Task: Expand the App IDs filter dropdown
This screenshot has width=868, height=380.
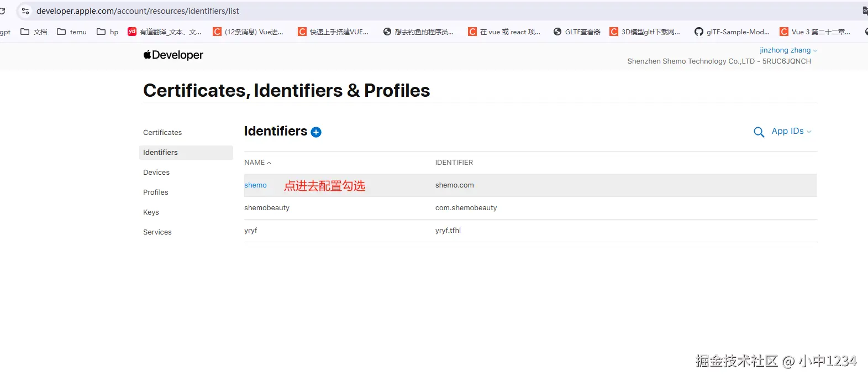Action: tap(791, 131)
